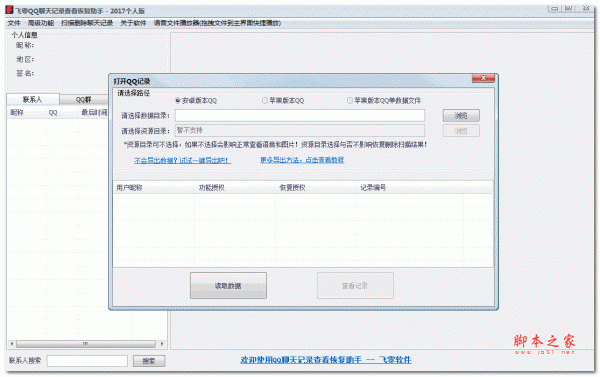This screenshot has width=600, height=377.
Task: Close the 打开QQ记录 dialog
Action: pos(483,78)
